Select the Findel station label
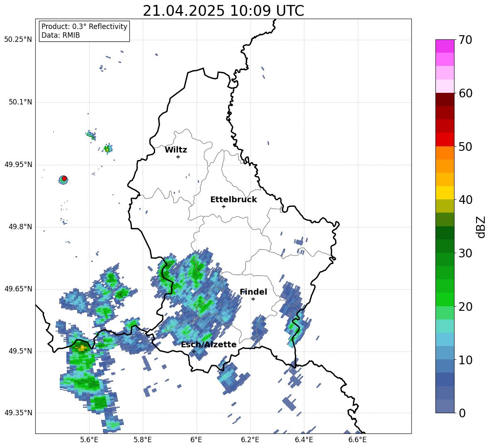The image size is (491, 448). [x=253, y=292]
